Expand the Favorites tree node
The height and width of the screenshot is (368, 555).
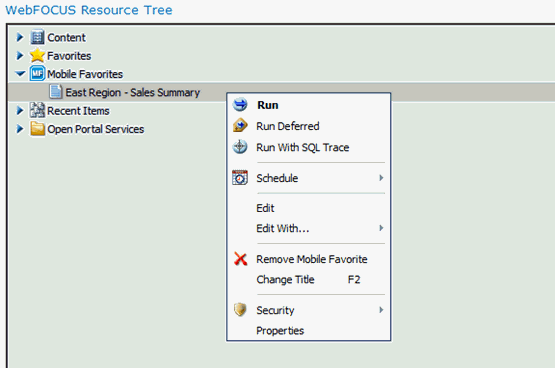pyautogui.click(x=20, y=56)
